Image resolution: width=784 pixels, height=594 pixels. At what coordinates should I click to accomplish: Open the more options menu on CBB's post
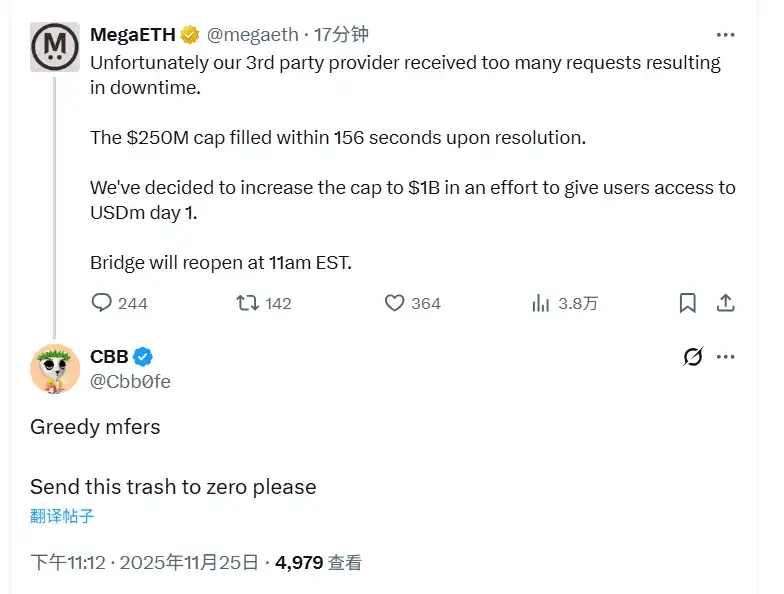(x=726, y=357)
